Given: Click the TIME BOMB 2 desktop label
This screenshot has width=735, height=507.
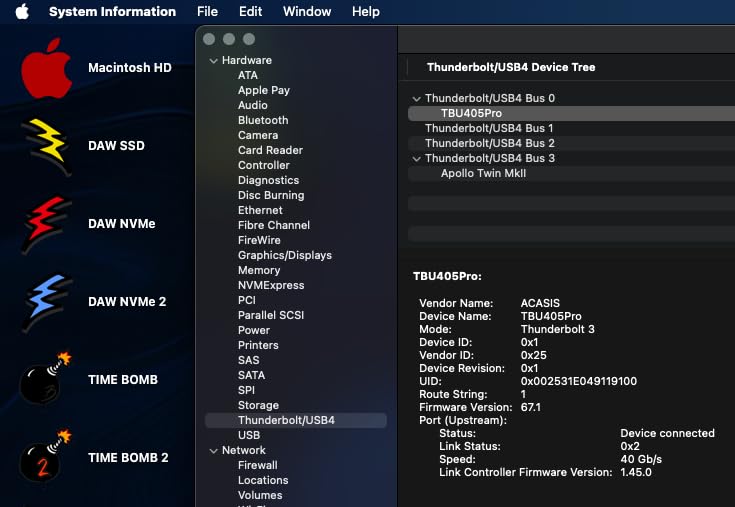Looking at the screenshot, I should pos(128,458).
